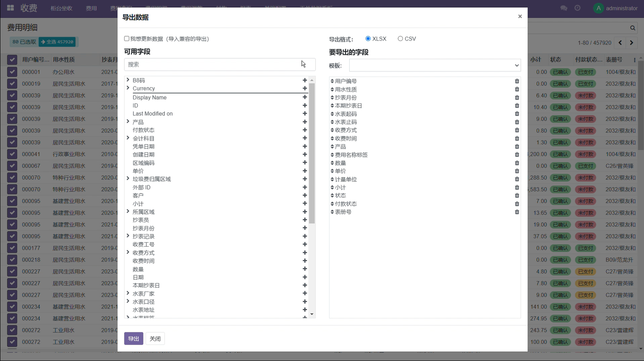Image resolution: width=644 pixels, height=361 pixels.
Task: Select XLSX export format
Action: pos(368,39)
